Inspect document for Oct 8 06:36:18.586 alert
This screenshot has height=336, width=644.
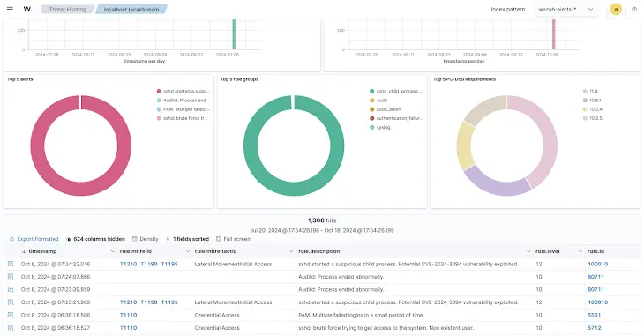(x=11, y=315)
